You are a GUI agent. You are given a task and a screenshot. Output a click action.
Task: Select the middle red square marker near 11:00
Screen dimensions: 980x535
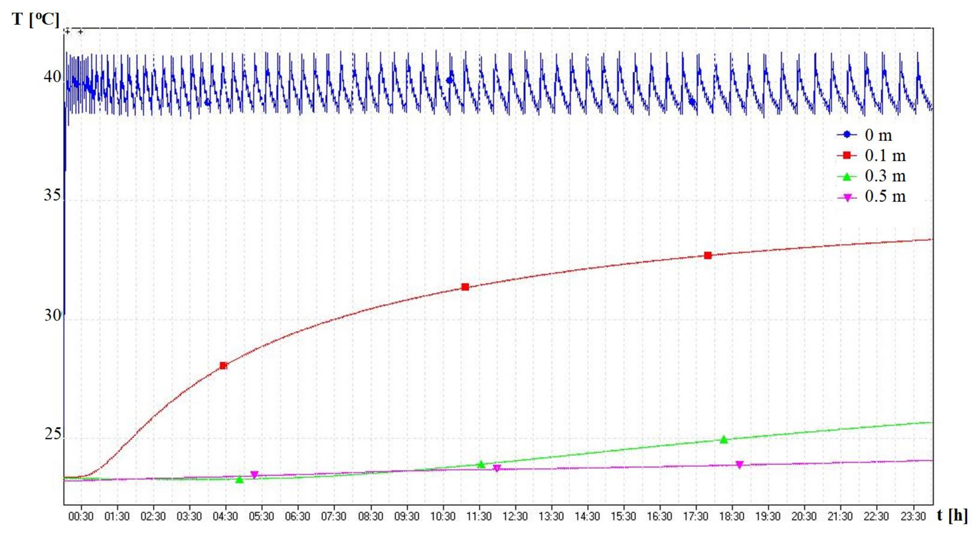pos(465,287)
